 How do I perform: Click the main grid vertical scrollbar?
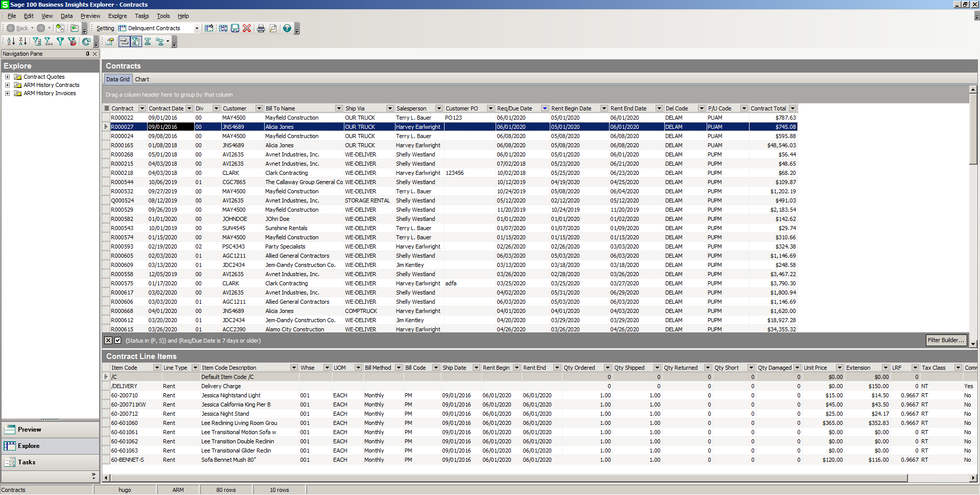point(973,129)
